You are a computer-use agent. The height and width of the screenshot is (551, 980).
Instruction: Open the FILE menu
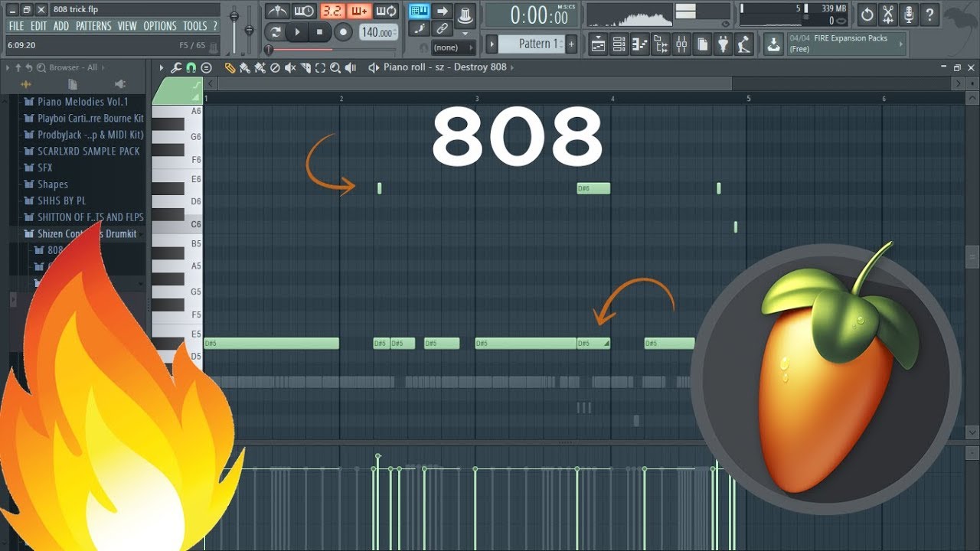tap(17, 26)
